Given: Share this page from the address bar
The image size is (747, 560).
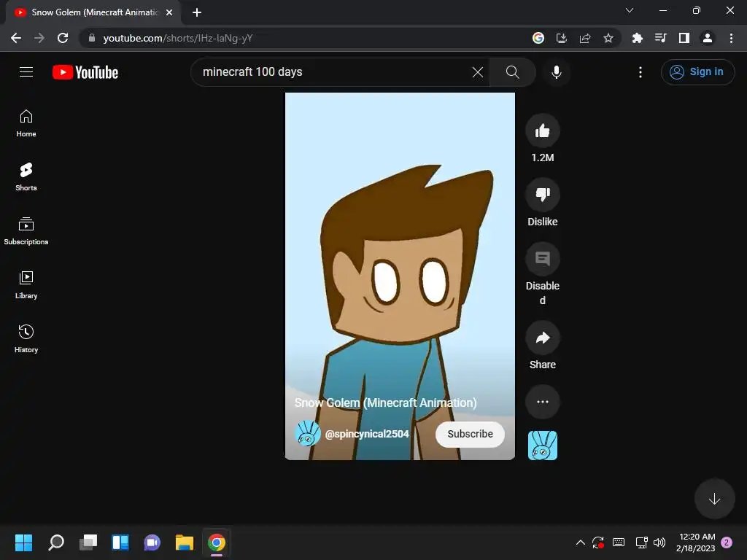Looking at the screenshot, I should pos(585,38).
